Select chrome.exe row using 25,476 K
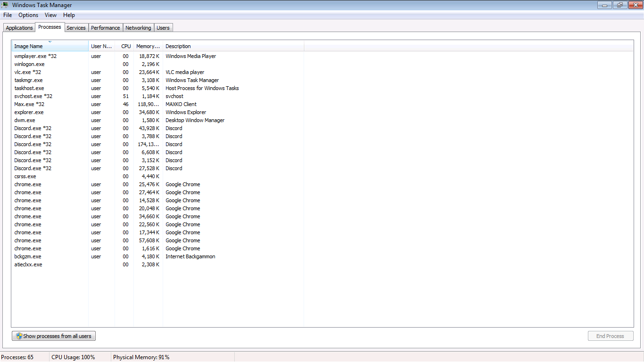 pyautogui.click(x=158, y=184)
